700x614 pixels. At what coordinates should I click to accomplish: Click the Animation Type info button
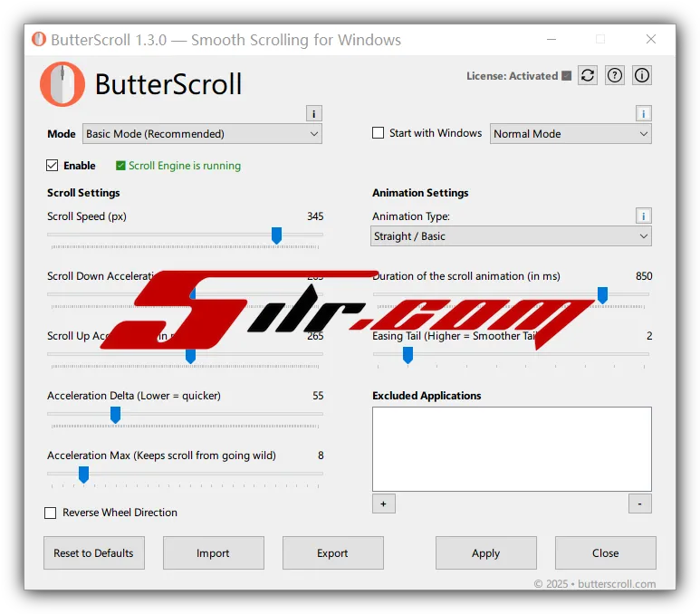(x=643, y=216)
